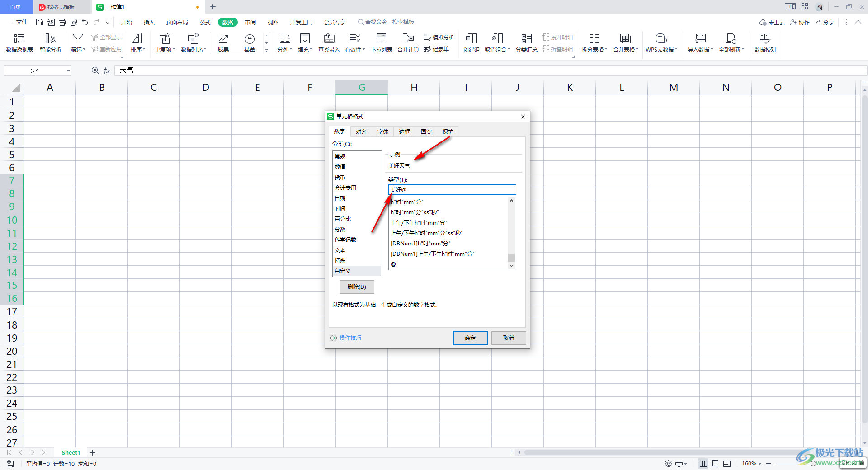Click the 导入数据 import data icon
Image resolution: width=868 pixels, height=470 pixels.
pyautogui.click(x=700, y=39)
